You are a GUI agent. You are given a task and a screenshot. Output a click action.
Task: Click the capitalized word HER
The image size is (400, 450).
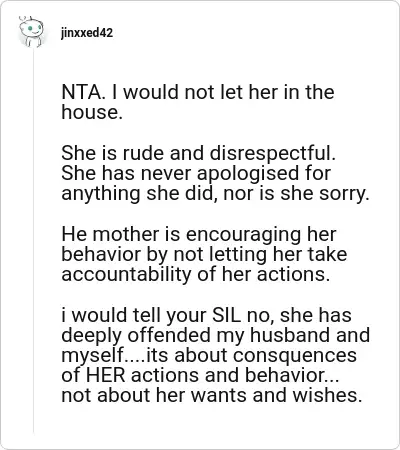pos(106,375)
